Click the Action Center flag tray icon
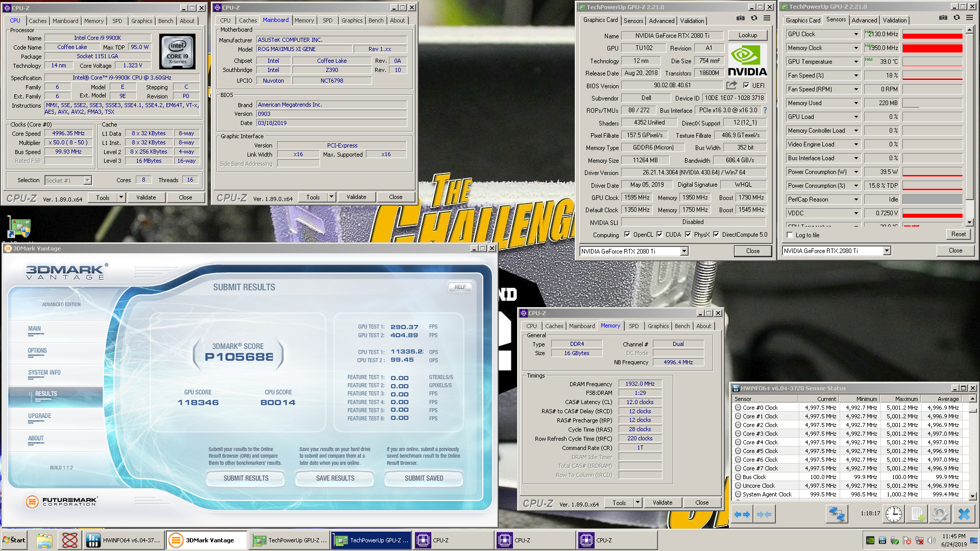980x551 pixels. click(x=907, y=540)
